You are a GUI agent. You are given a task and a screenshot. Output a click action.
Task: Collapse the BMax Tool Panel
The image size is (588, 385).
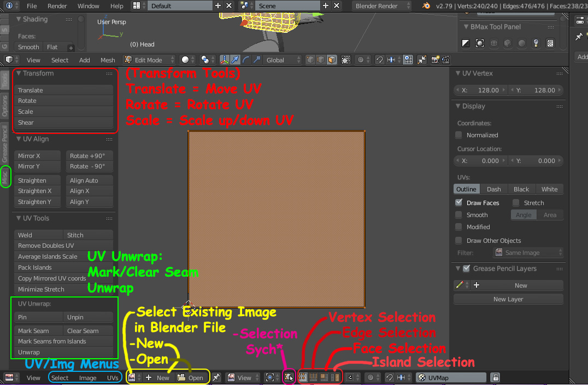[466, 27]
